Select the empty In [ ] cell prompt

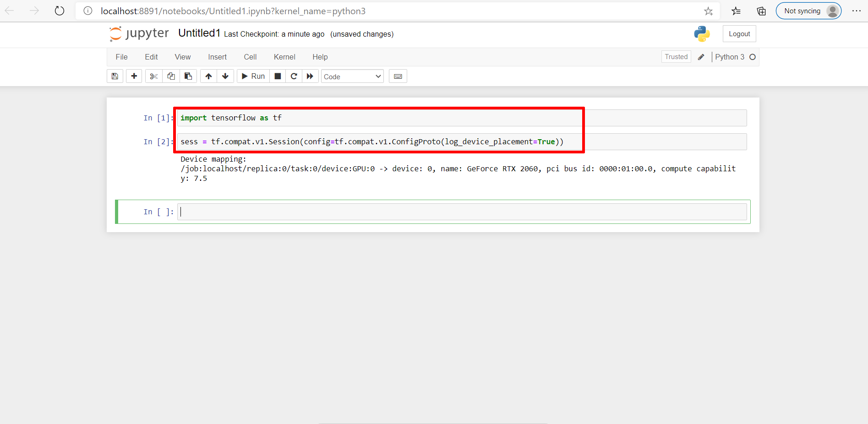(x=158, y=212)
